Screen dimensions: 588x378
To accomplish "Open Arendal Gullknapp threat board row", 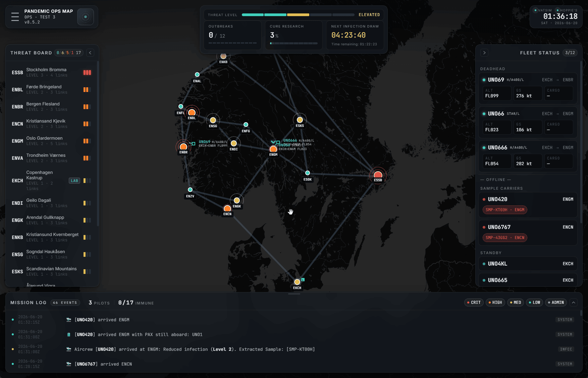I will point(51,220).
